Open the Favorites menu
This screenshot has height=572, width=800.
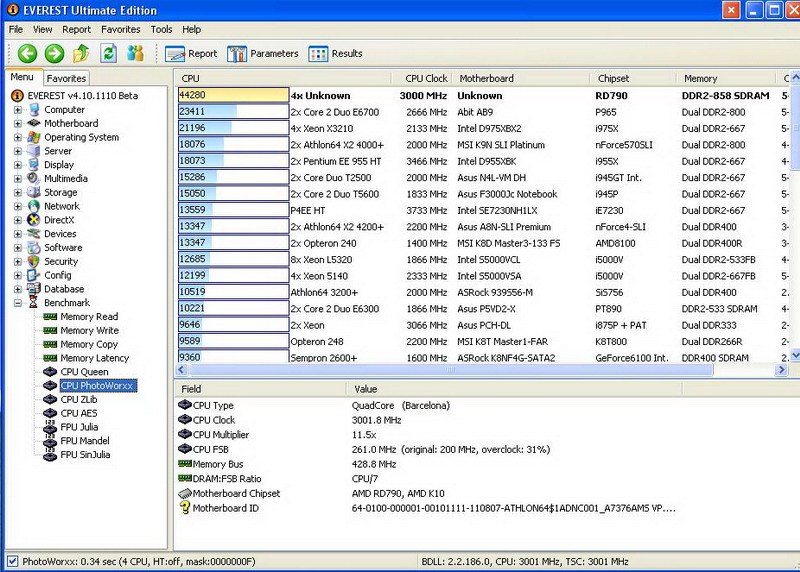(120, 30)
